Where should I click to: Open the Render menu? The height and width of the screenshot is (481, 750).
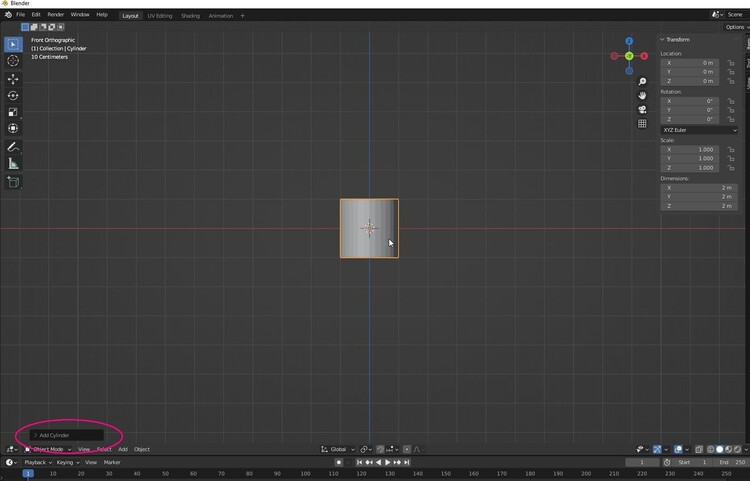pyautogui.click(x=56, y=15)
